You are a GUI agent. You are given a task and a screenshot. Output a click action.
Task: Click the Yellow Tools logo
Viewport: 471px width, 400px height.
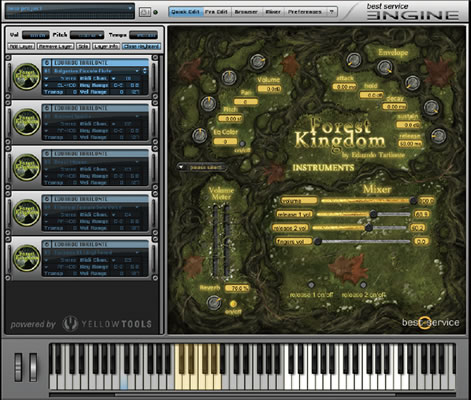(107, 324)
